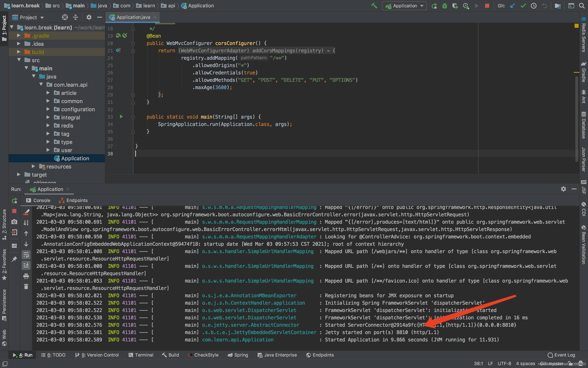Viewport: 588px width, 368px height.
Task: Click the editor vertical scrollbar
Action: coord(576,119)
